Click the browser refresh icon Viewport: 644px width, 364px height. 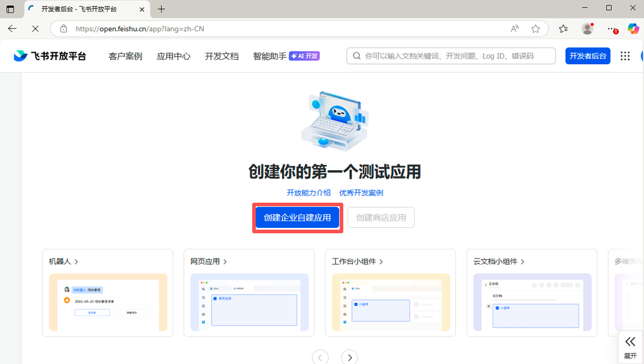click(35, 28)
